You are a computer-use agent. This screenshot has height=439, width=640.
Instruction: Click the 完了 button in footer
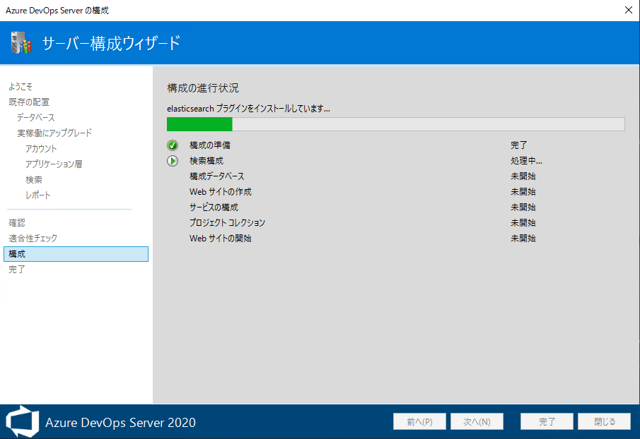click(x=547, y=421)
